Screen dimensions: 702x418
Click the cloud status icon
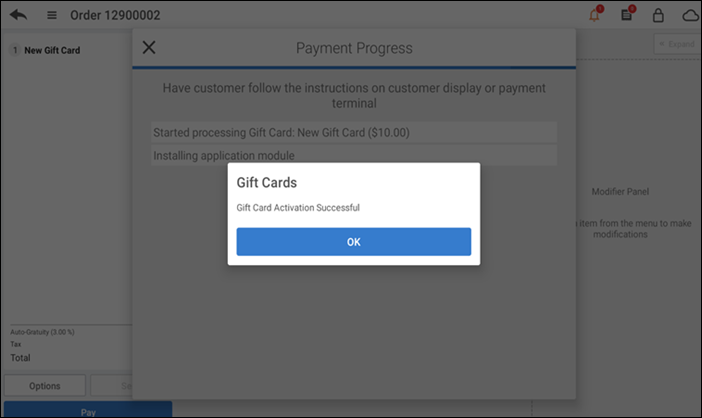coord(690,15)
